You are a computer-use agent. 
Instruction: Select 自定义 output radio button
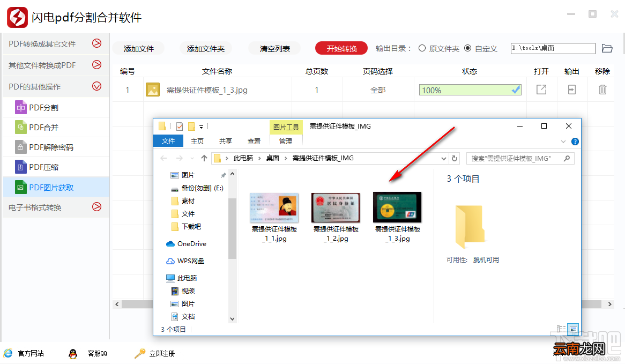(468, 48)
